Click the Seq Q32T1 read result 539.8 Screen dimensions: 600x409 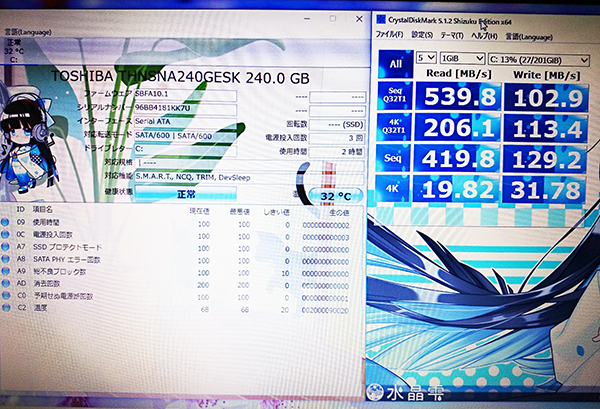click(458, 96)
